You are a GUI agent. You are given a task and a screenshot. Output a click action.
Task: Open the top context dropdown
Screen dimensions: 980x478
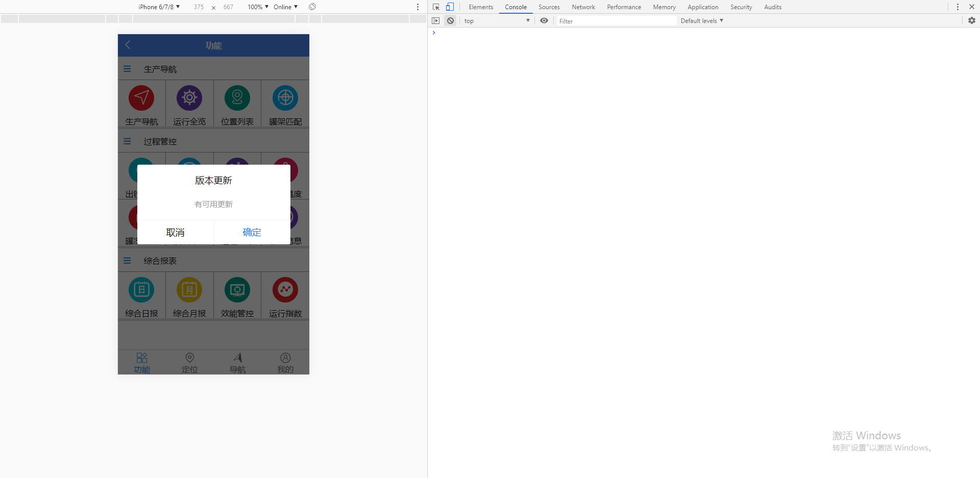point(497,21)
